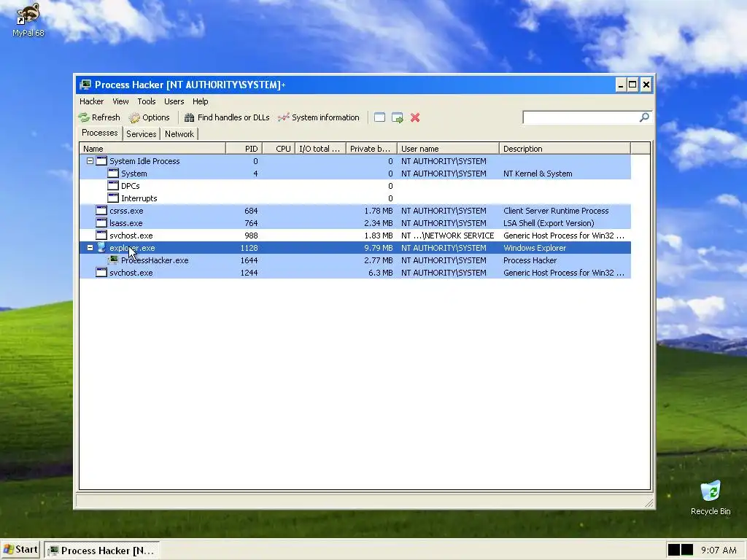747x560 pixels.
Task: Open System information from the toolbar
Action: click(318, 117)
